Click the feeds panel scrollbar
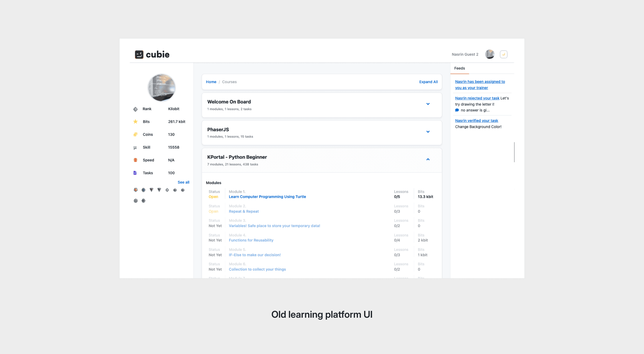 tap(514, 152)
